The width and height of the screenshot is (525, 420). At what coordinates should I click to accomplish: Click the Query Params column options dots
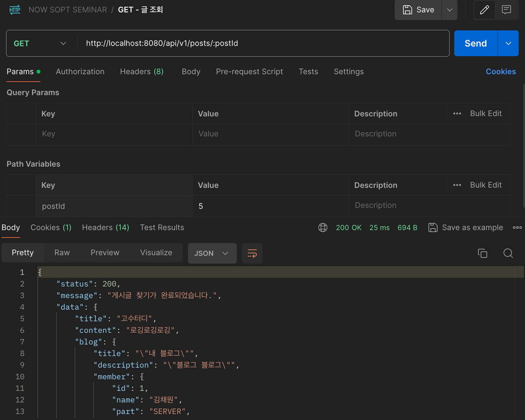click(457, 114)
